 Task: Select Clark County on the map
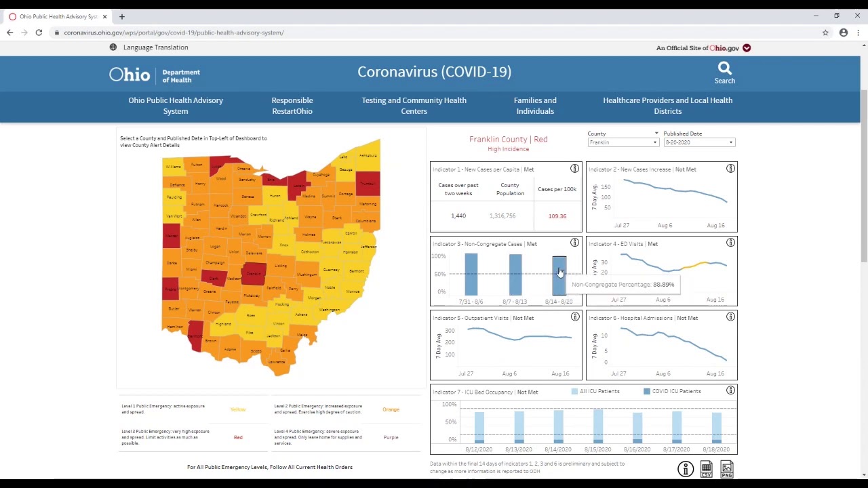click(214, 277)
